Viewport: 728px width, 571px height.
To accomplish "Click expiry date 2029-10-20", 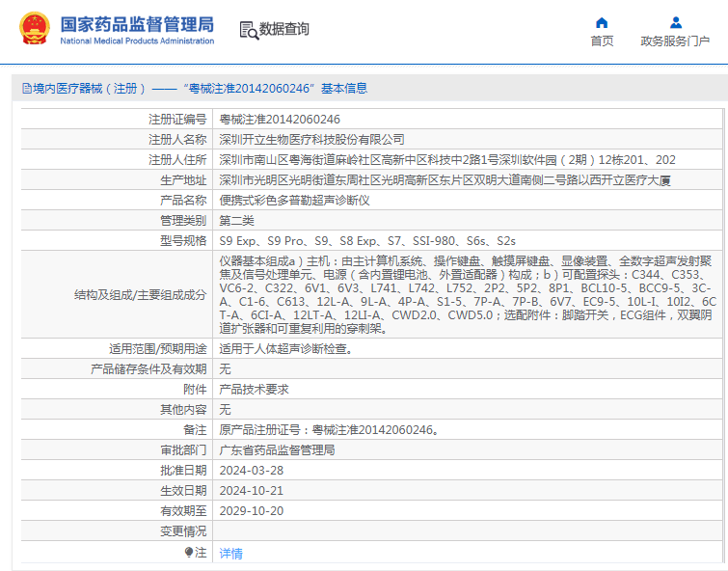I will coord(251,510).
